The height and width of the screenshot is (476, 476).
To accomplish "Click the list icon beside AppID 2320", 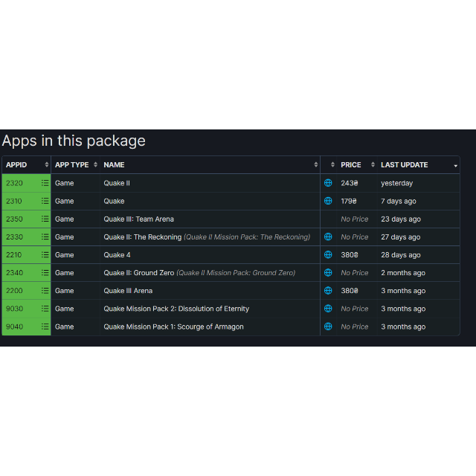I will 45,183.
